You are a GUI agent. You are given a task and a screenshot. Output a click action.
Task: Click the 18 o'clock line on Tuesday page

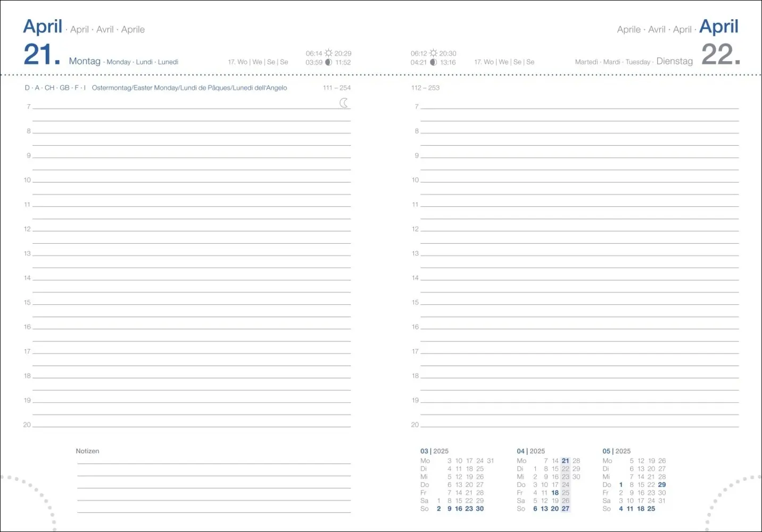pyautogui.click(x=579, y=378)
